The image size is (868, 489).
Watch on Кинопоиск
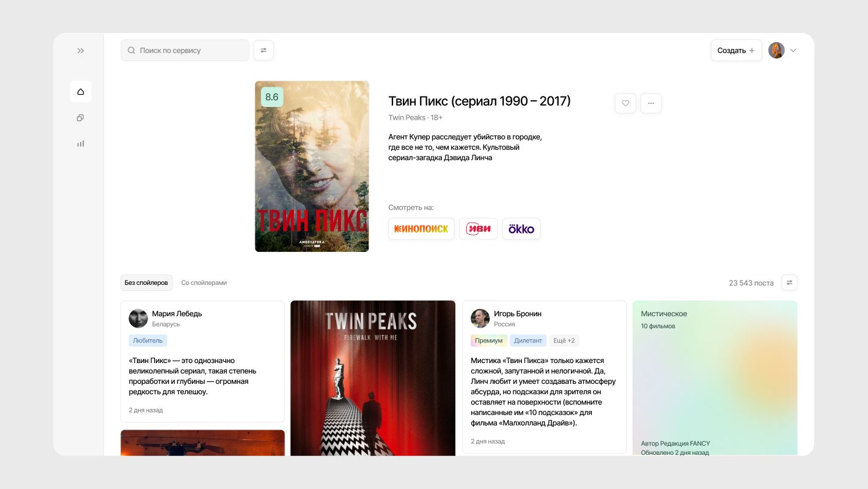point(421,229)
